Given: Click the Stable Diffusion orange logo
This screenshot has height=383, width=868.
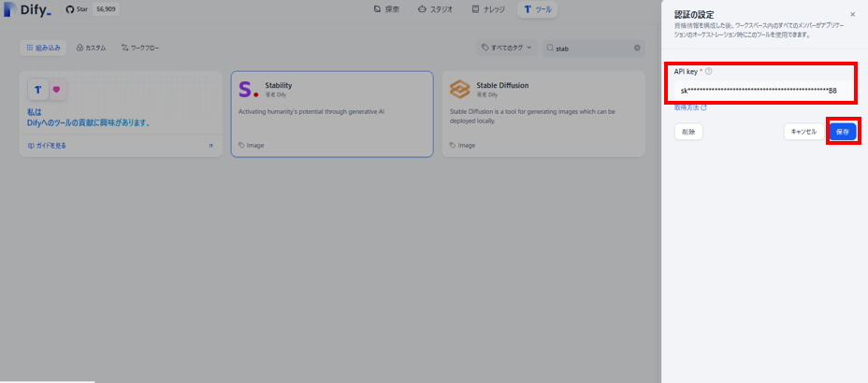Looking at the screenshot, I should click(x=459, y=89).
